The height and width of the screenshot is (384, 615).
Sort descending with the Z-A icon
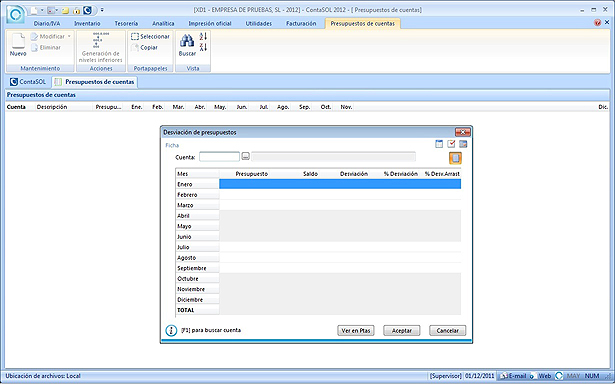tap(203, 47)
